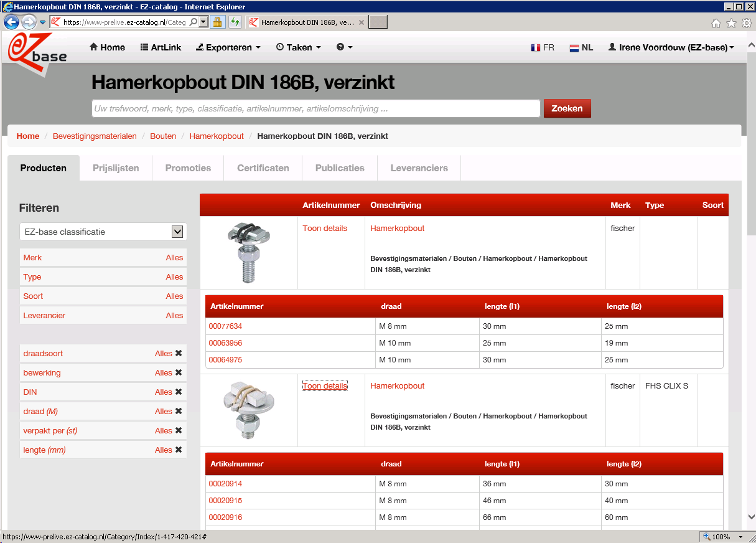Open a new browser tab
This screenshot has width=756, height=543.
point(378,22)
